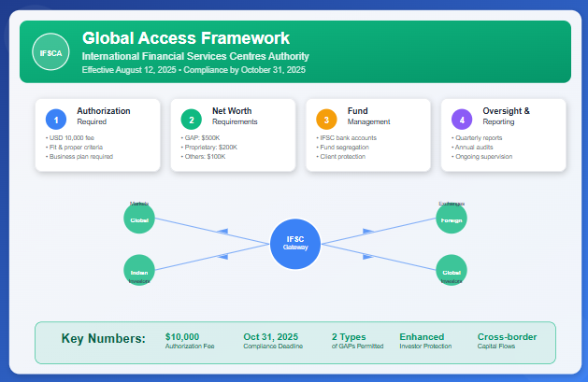The height and width of the screenshot is (382, 588).
Task: Click the Fund Management heading
Action: (368, 116)
